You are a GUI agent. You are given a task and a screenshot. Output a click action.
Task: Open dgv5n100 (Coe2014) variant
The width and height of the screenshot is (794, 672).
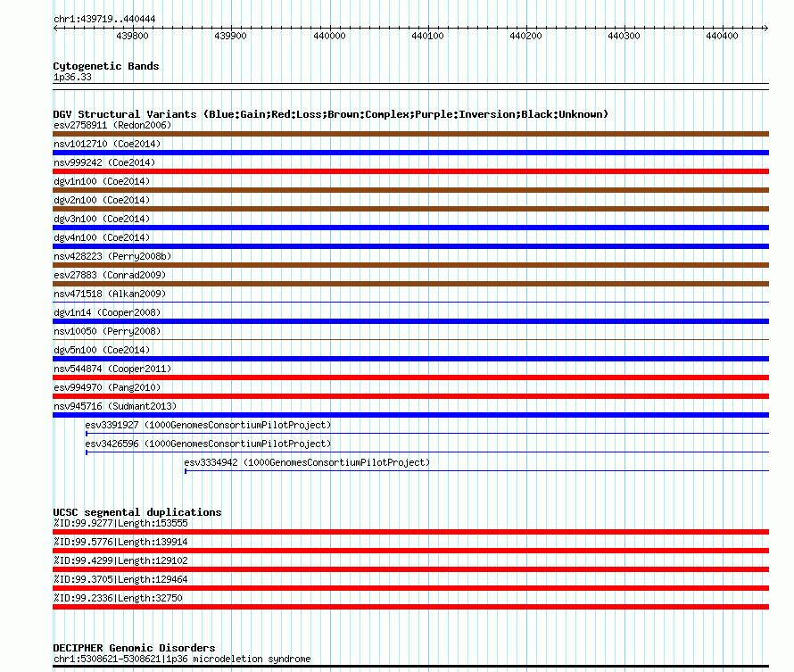pyautogui.click(x=102, y=350)
